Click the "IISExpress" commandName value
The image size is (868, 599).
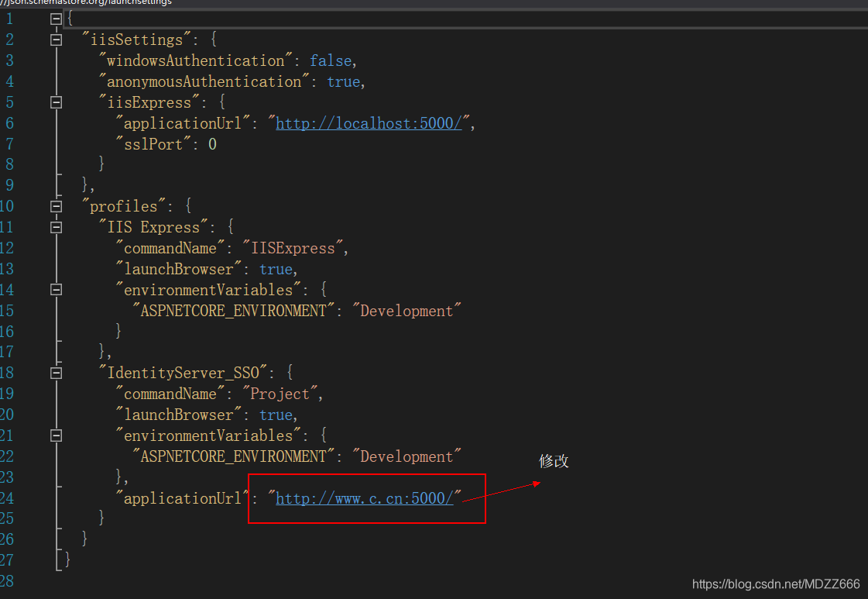point(293,248)
